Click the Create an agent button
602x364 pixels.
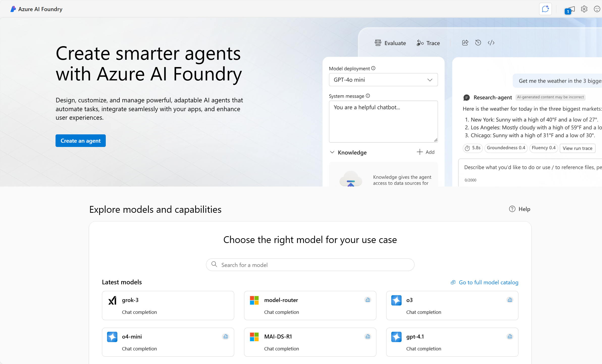pyautogui.click(x=81, y=141)
